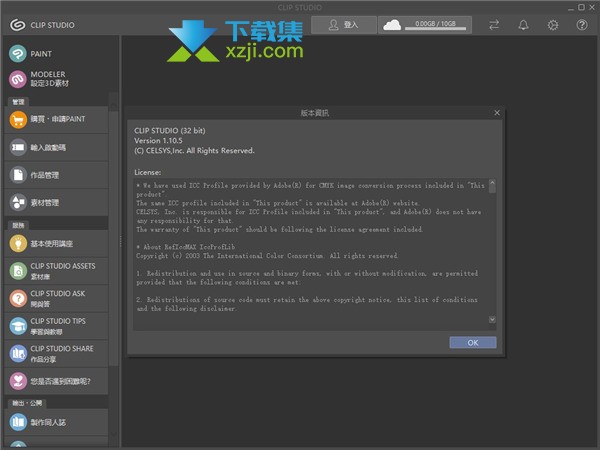Select the PAINT menu label
Image resolution: width=600 pixels, height=450 pixels.
[41, 54]
